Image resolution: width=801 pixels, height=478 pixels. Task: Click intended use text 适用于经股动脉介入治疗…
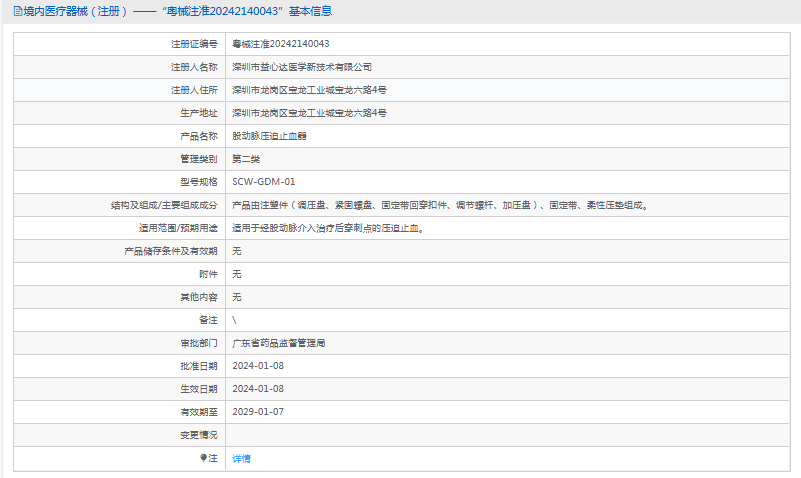[328, 228]
